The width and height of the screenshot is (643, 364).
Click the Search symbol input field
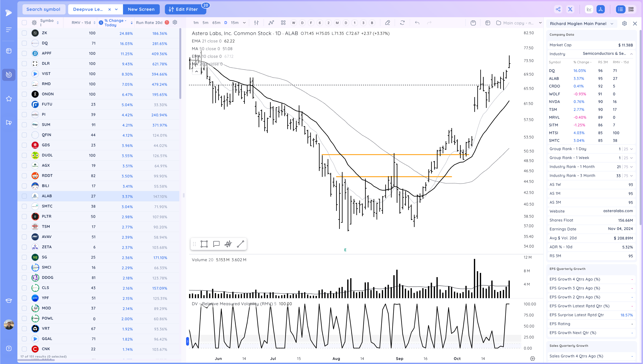(x=43, y=9)
